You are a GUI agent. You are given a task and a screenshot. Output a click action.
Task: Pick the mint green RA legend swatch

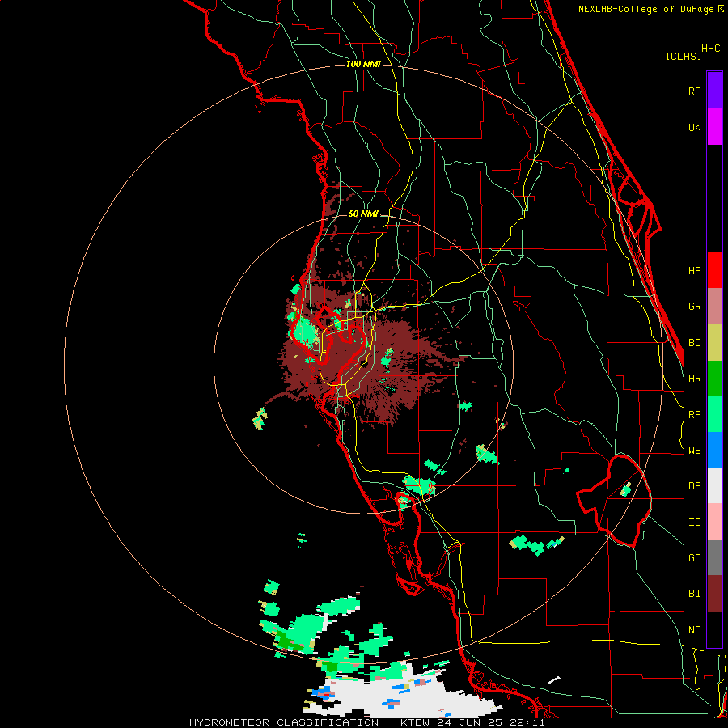click(714, 414)
